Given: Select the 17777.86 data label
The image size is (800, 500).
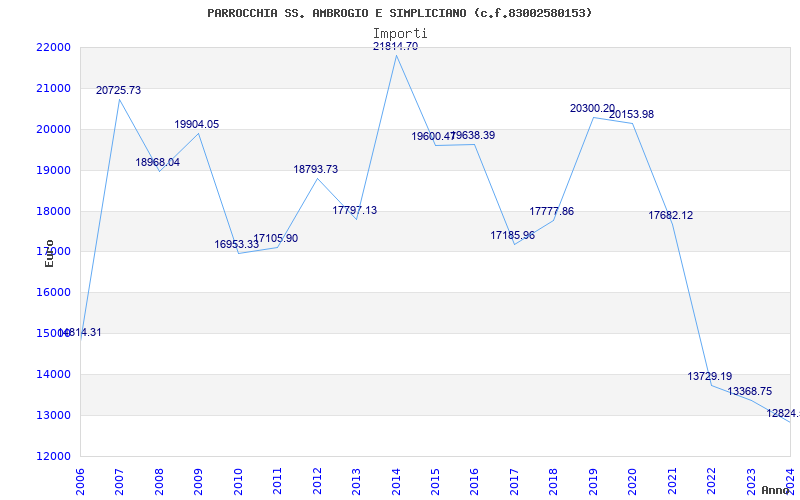Looking at the screenshot, I should coord(552,211).
